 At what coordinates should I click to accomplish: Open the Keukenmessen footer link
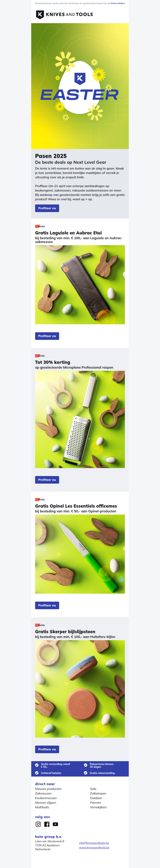pyautogui.click(x=46, y=798)
